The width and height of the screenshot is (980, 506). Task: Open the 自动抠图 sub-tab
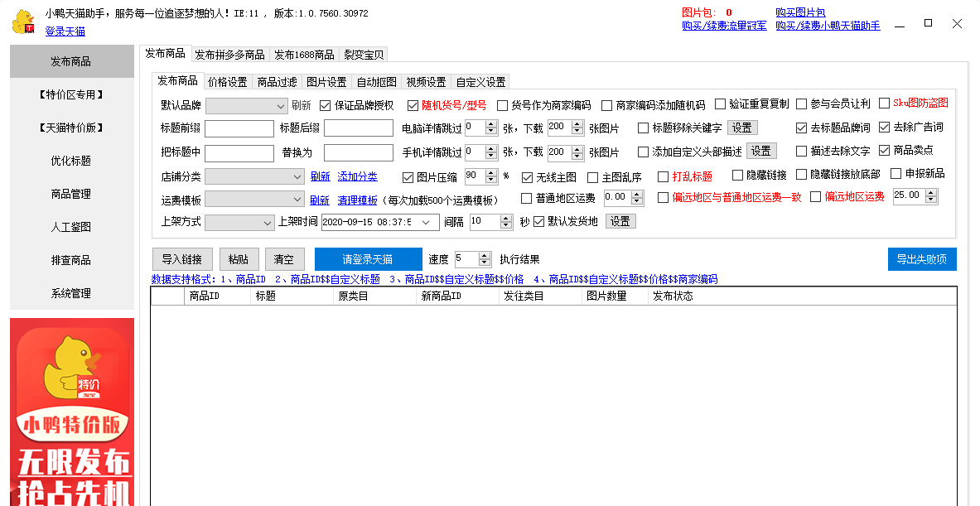376,82
